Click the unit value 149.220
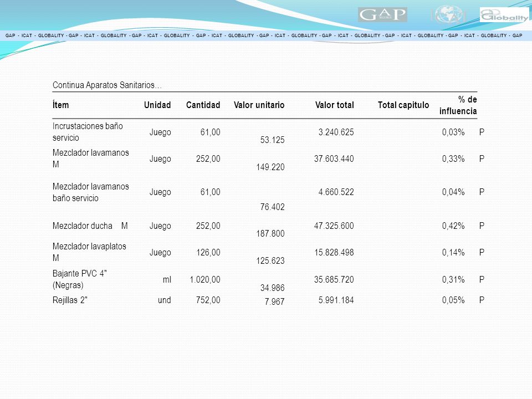 (270, 167)
